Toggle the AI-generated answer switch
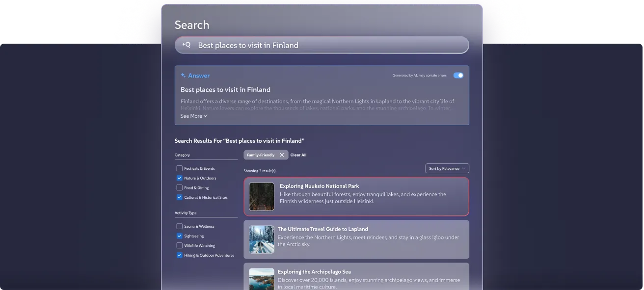Screen dimensions: 644x290 click(x=458, y=76)
